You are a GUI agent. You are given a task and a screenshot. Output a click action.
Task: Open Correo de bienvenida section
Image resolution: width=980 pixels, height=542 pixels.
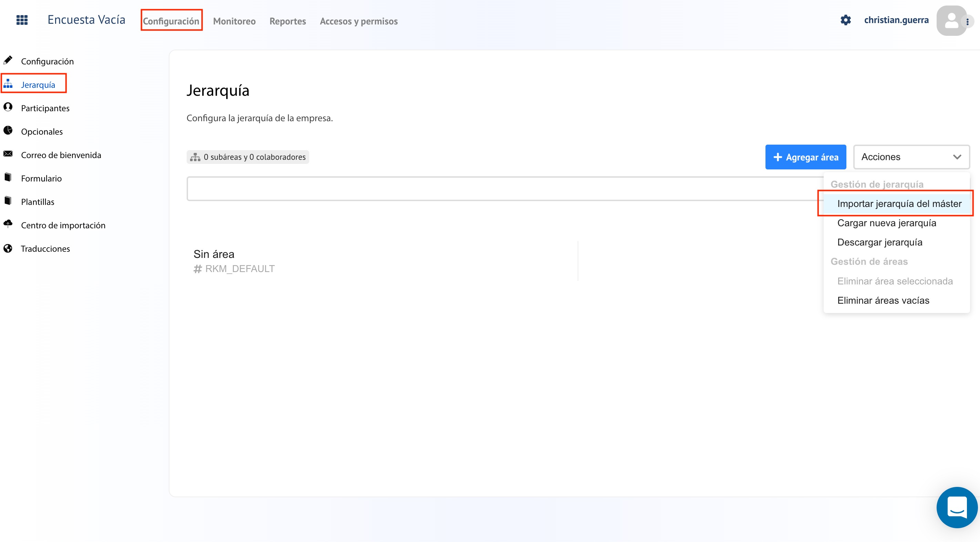click(61, 155)
